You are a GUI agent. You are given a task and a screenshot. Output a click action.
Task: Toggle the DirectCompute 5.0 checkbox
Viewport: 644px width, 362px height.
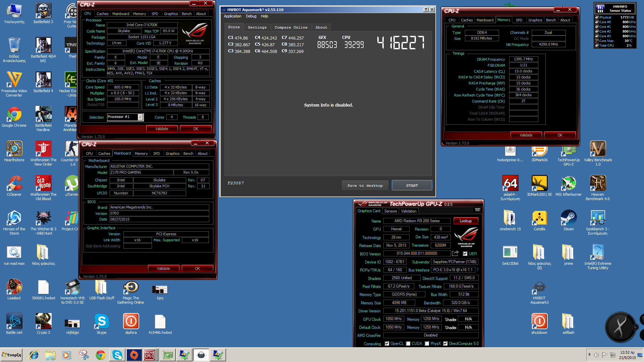(x=445, y=344)
